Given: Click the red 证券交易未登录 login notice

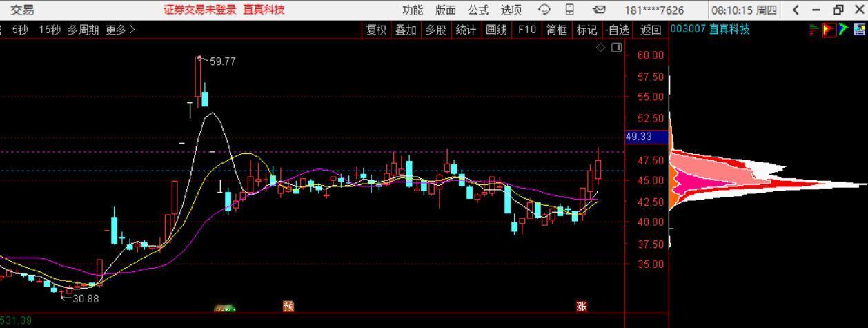Looking at the screenshot, I should point(200,10).
